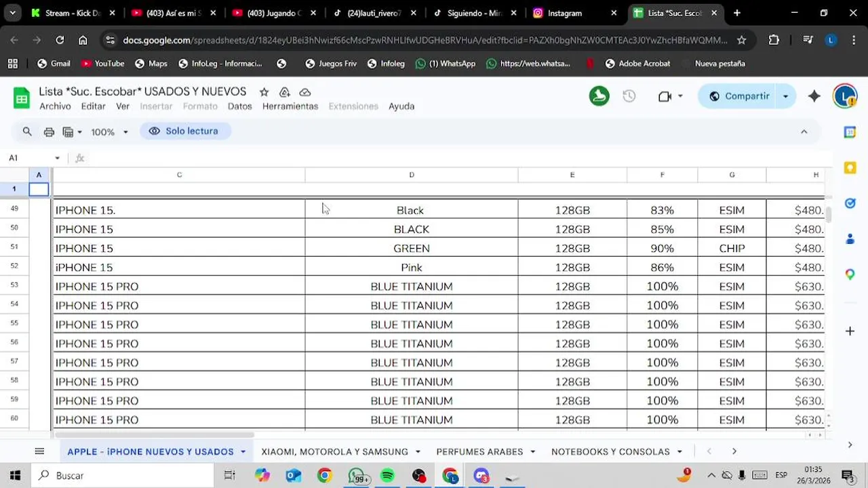Go to browser home page

pyautogui.click(x=83, y=40)
